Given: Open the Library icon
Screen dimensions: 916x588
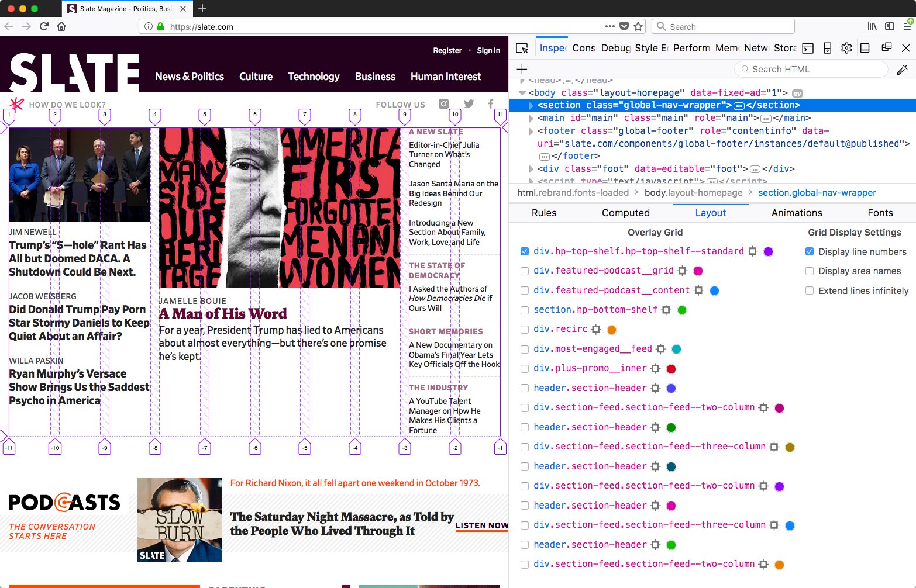Looking at the screenshot, I should (x=872, y=26).
